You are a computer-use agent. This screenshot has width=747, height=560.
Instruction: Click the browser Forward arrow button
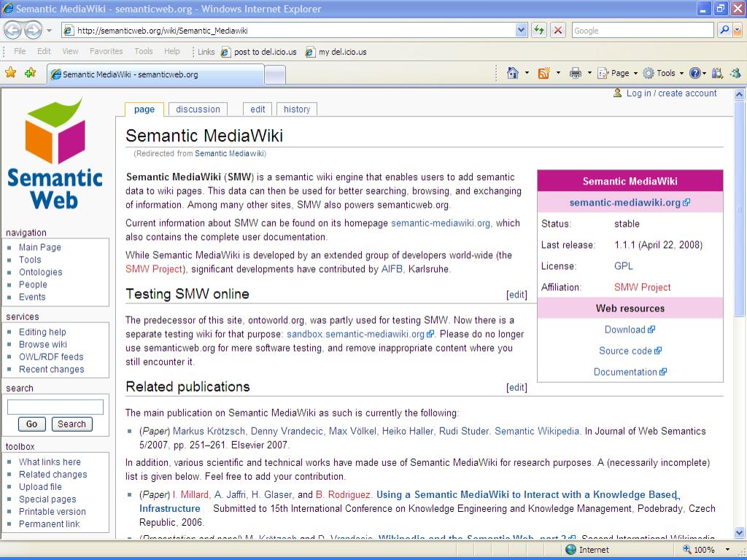point(33,31)
